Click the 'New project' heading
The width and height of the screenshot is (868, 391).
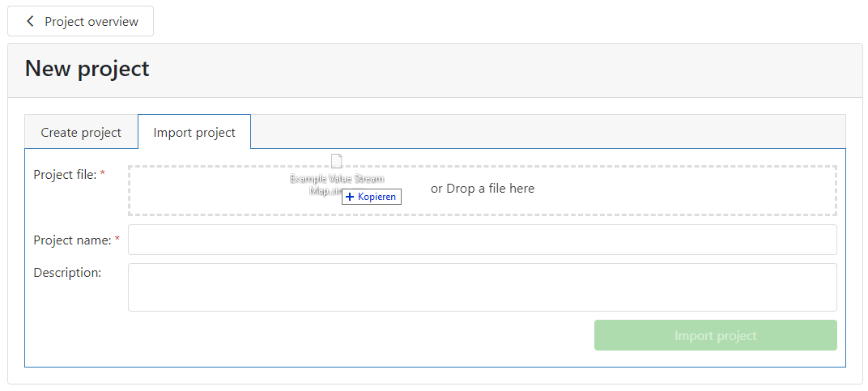(87, 69)
